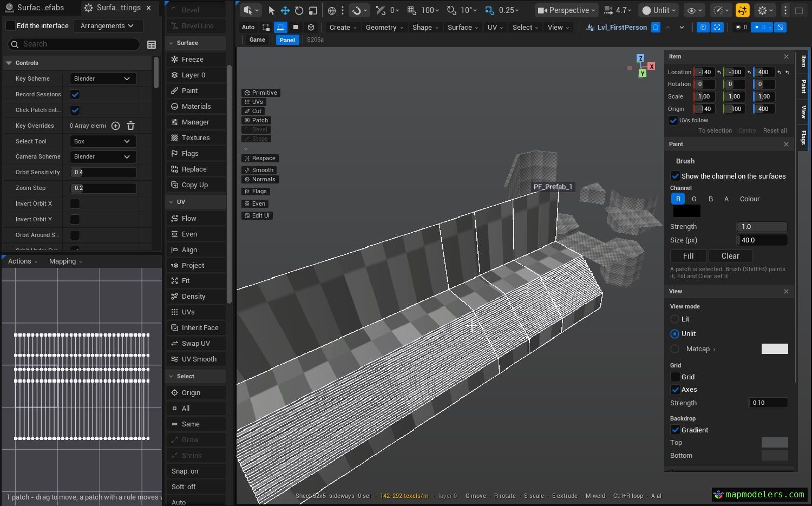Open the Paint vertical side tab
Viewport: 812px width, 506px height.
pyautogui.click(x=803, y=86)
